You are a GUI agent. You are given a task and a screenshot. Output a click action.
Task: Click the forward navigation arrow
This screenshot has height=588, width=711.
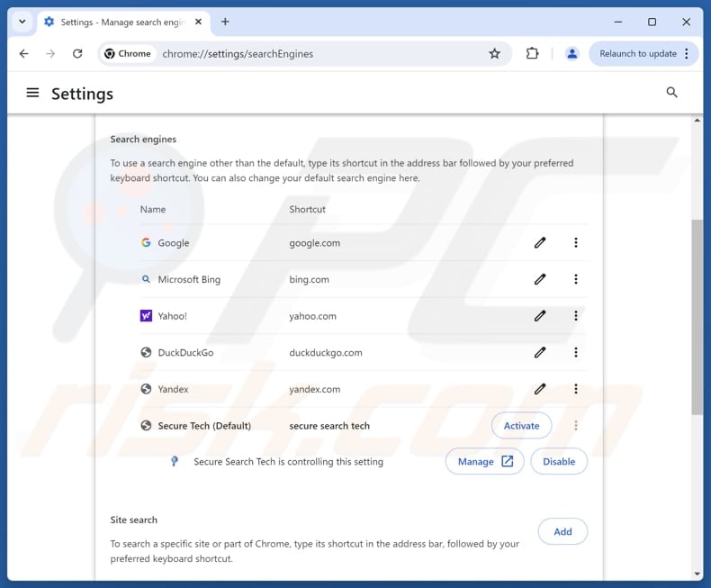pos(50,53)
